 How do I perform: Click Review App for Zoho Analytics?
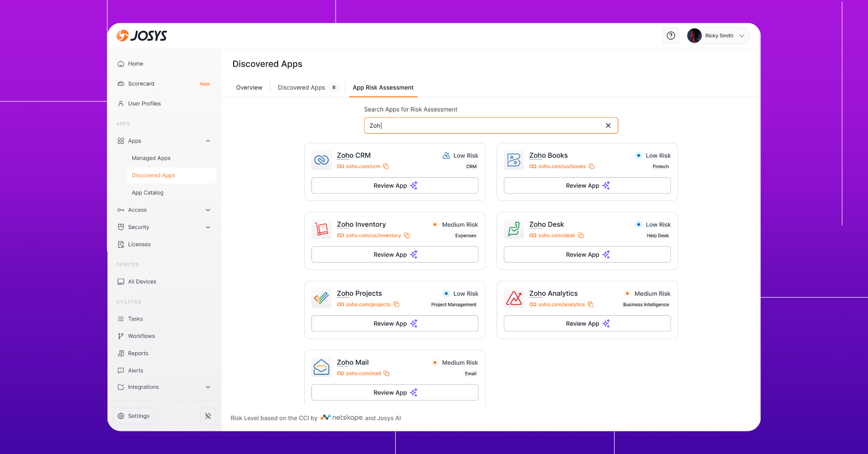[x=587, y=324]
